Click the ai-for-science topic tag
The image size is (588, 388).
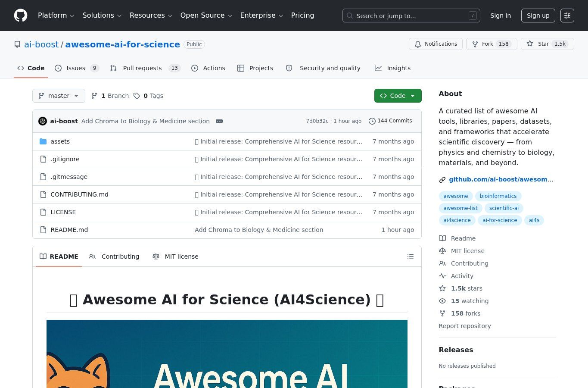click(500, 220)
